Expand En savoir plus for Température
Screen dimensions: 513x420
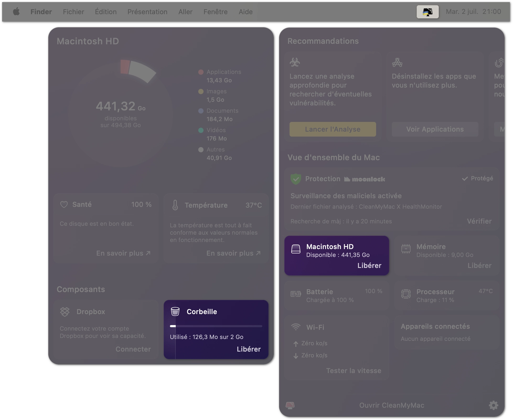pos(233,253)
